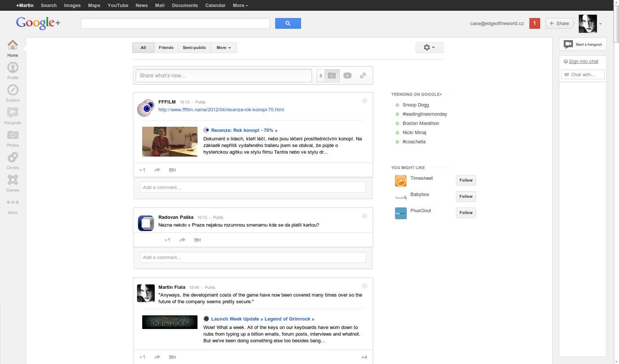Select the Friends stream tab

tap(166, 48)
